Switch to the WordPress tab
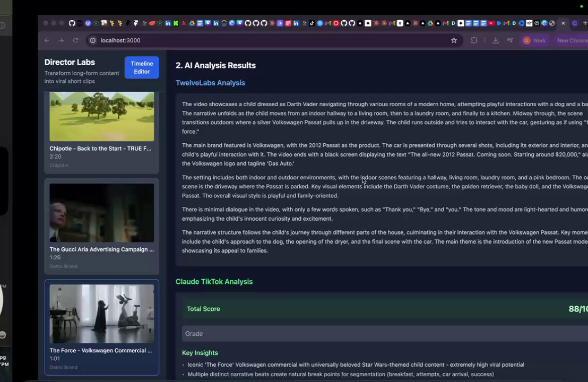588x382 pixels. tap(88, 23)
